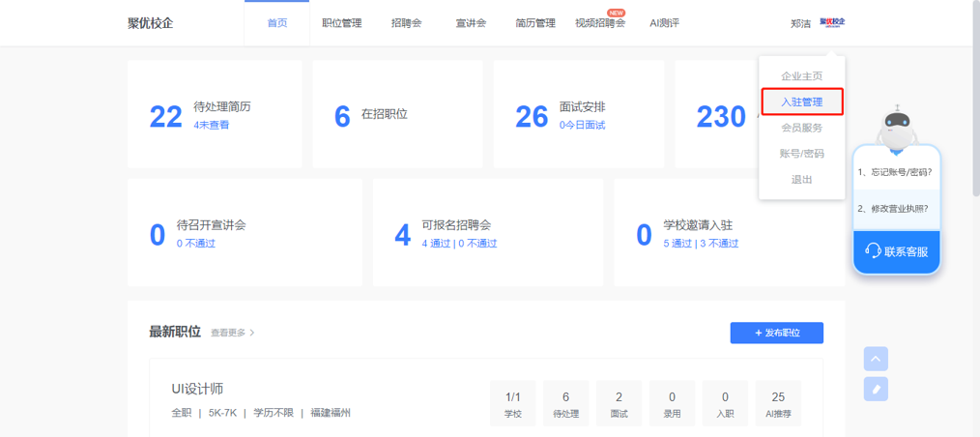Open 联系客服 customer service button
The height and width of the screenshot is (437, 980).
click(896, 251)
